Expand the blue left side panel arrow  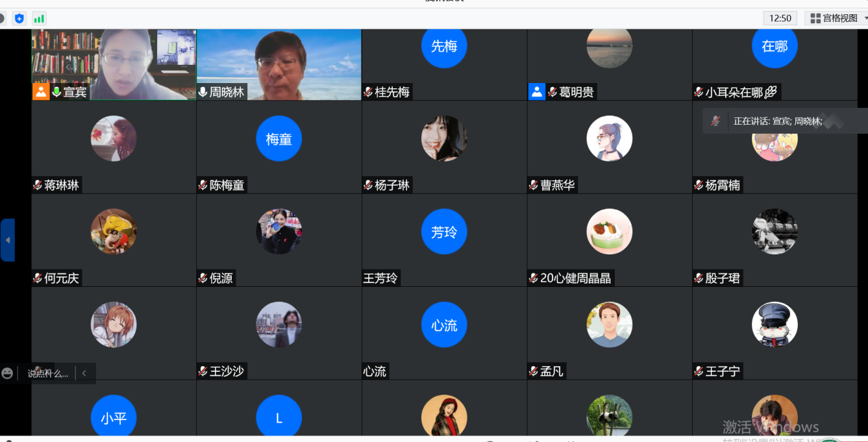(x=8, y=240)
